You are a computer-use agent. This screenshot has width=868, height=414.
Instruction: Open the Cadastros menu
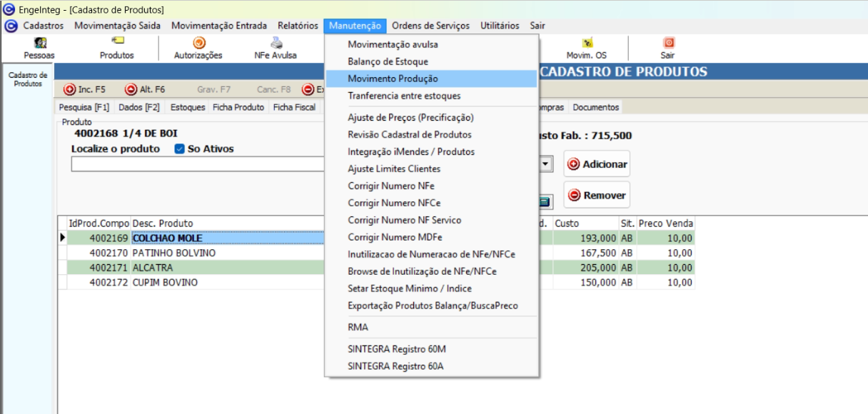[x=43, y=26]
